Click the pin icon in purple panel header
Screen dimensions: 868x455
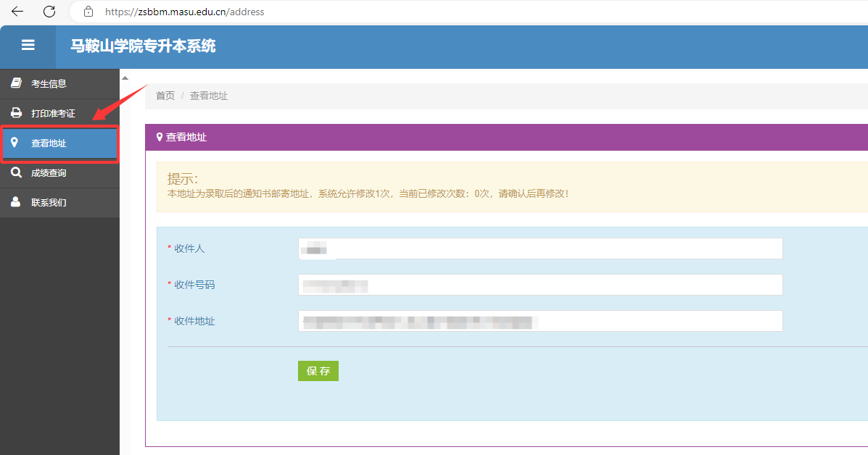click(160, 137)
